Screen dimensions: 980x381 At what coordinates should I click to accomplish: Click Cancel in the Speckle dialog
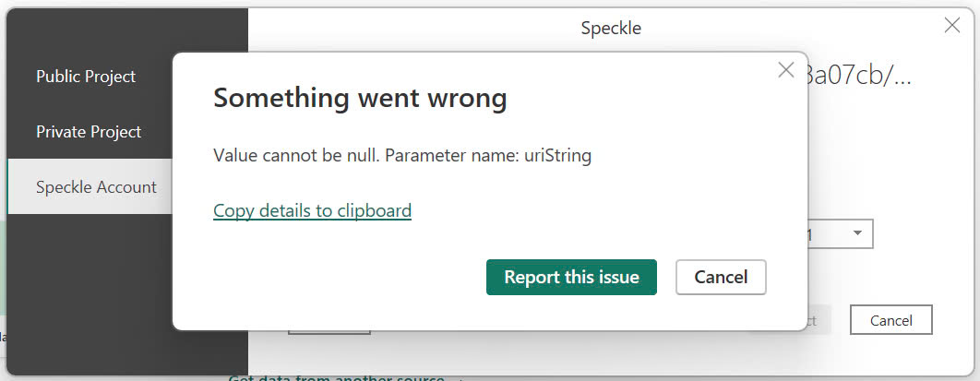point(890,320)
